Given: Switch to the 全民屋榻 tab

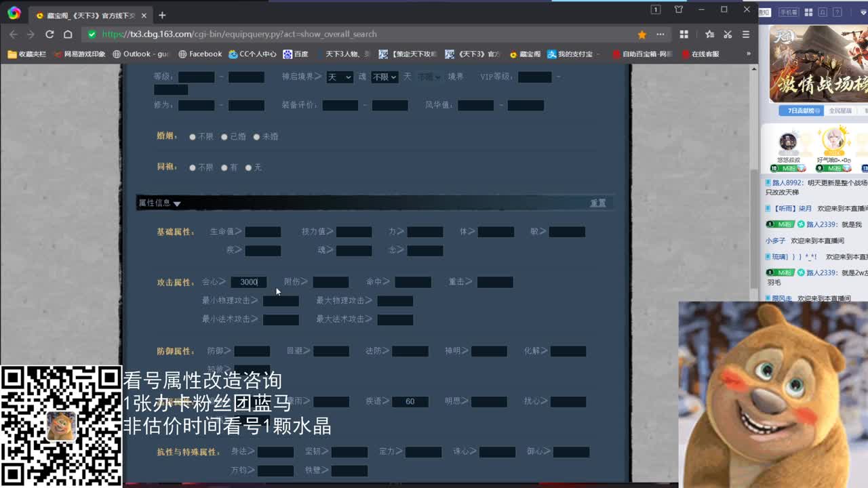Looking at the screenshot, I should (x=840, y=110).
